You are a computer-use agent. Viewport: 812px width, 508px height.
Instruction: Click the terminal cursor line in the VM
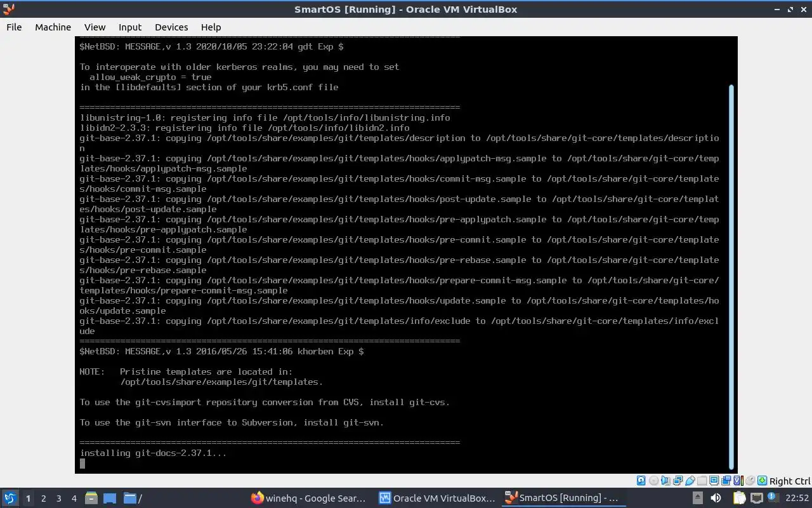[82, 464]
